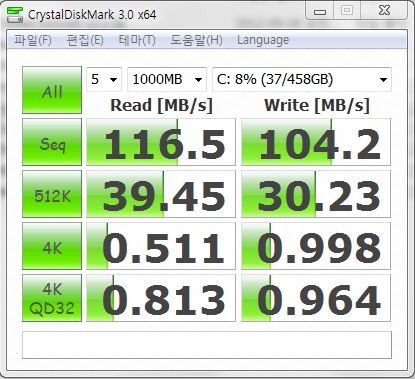Start the Seq sequential test
The width and height of the screenshot is (415, 379).
tap(52, 142)
